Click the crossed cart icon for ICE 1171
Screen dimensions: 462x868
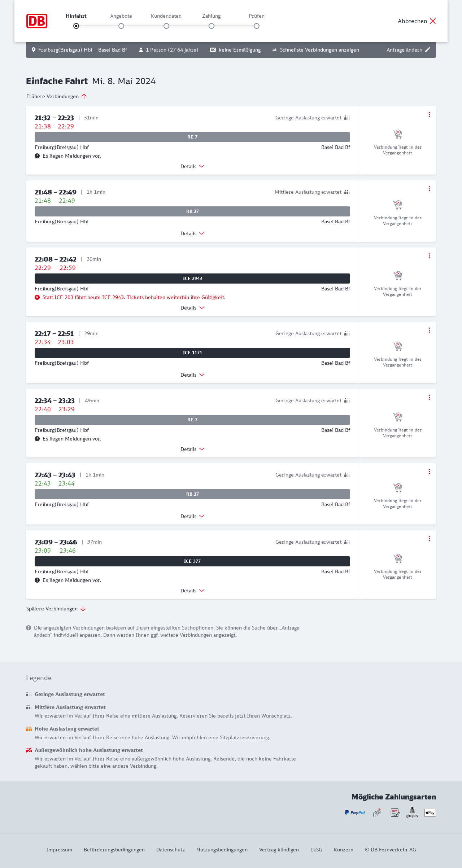click(397, 346)
